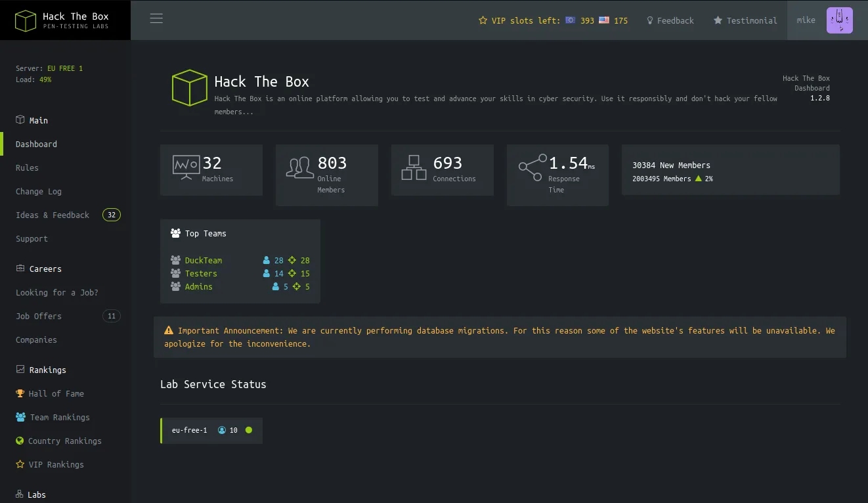
Task: Select the eu-free-1 lab server entry
Action: click(x=211, y=431)
